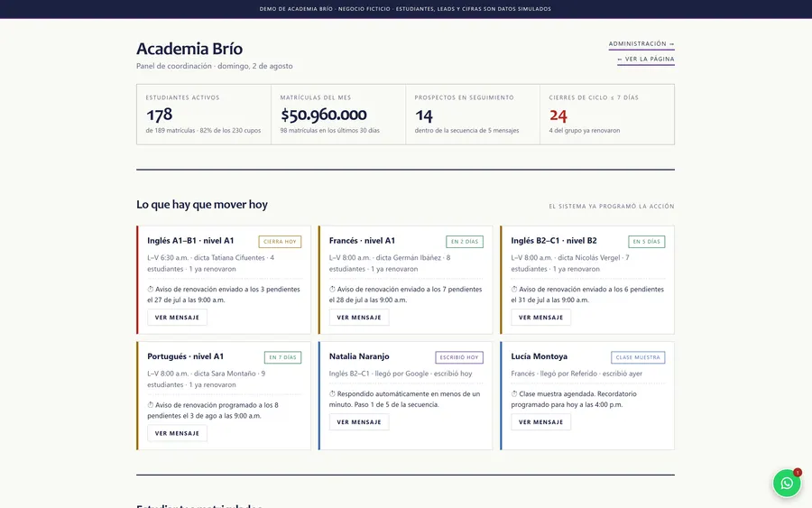The width and height of the screenshot is (812, 508).
Task: Click the clock icon in Portugués nivel A1 card
Action: tap(150, 405)
